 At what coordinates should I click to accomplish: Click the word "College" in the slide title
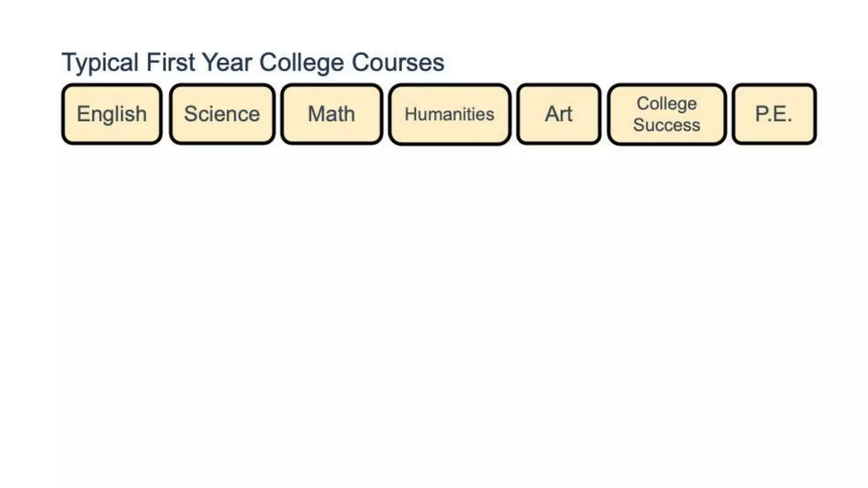301,62
